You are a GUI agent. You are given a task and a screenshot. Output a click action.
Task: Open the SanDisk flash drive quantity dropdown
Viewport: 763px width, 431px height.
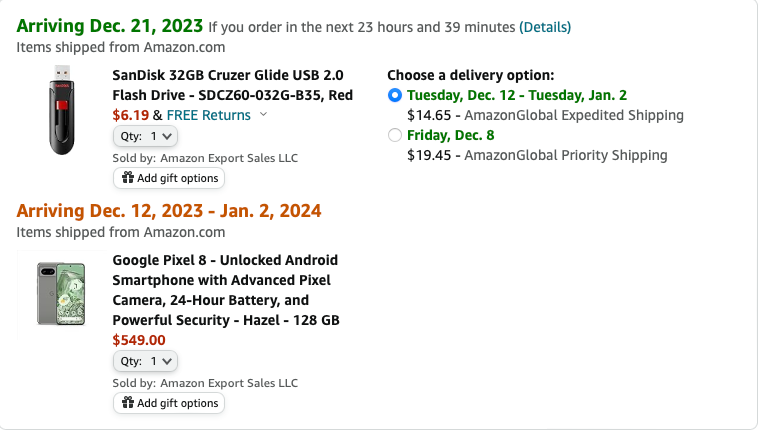pos(145,136)
